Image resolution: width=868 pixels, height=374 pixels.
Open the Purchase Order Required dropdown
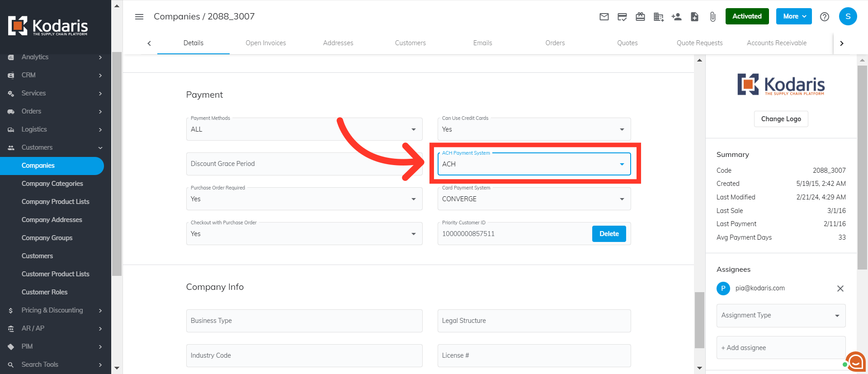click(x=304, y=199)
